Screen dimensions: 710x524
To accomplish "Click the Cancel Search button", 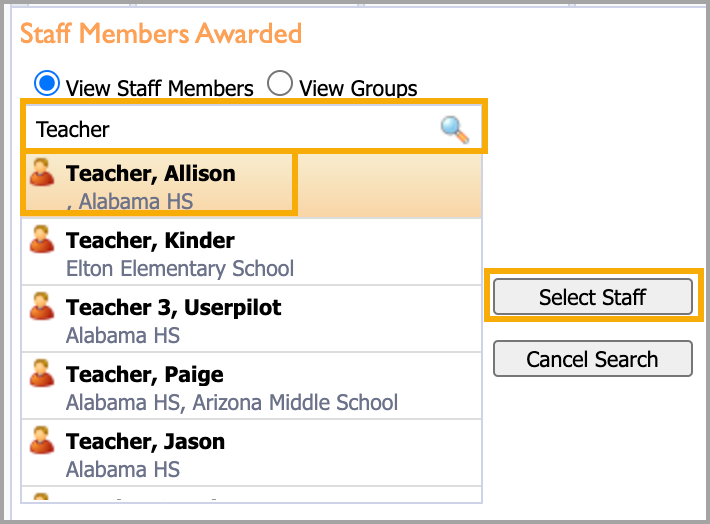I will 593,359.
